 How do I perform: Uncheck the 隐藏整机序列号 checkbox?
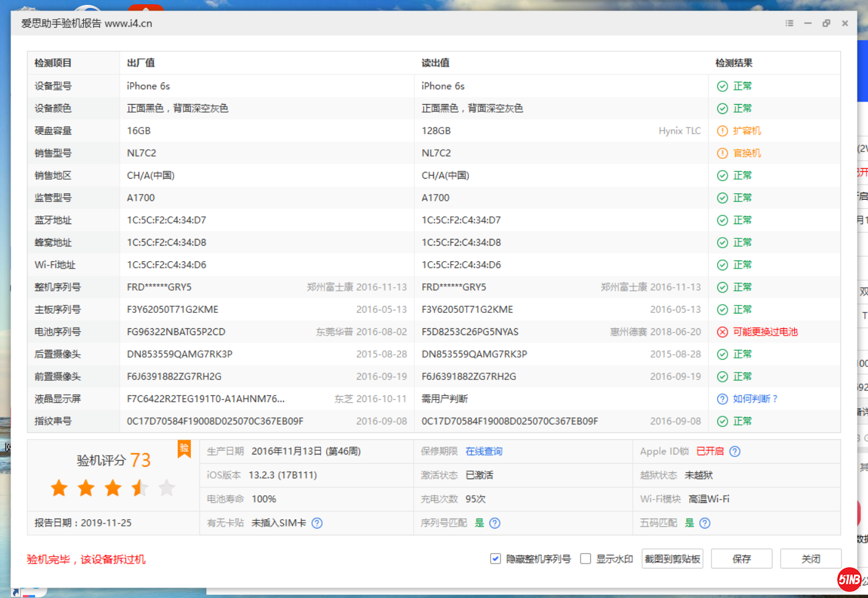point(496,558)
